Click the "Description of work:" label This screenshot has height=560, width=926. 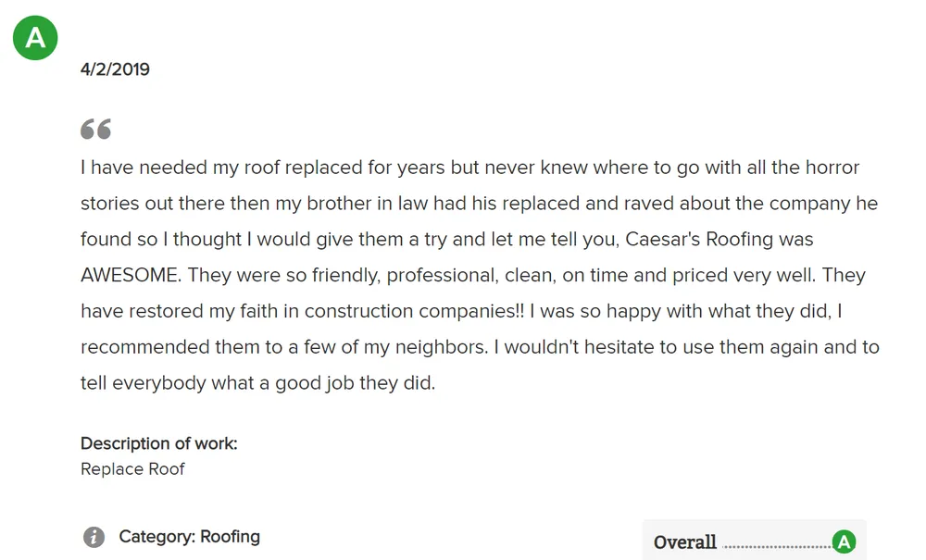pos(159,443)
